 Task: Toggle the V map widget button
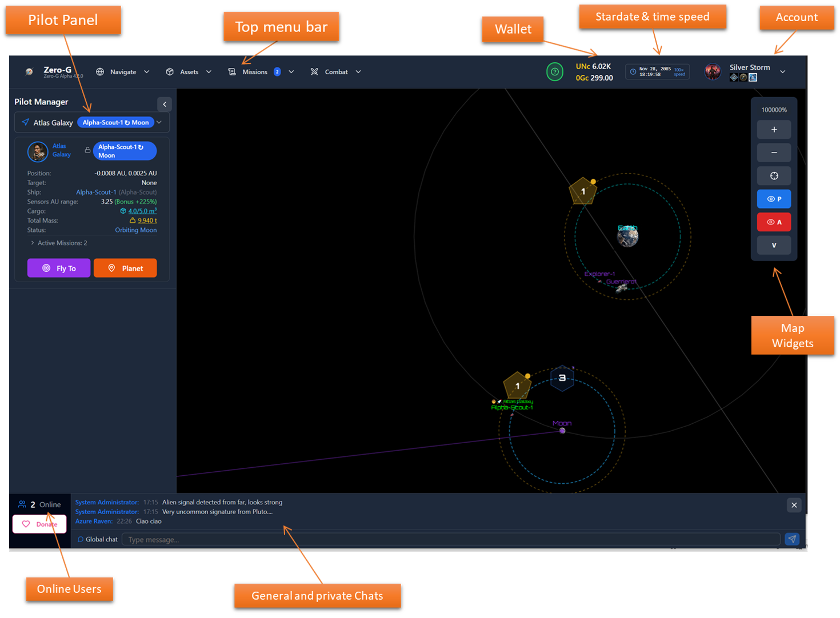[x=774, y=245]
